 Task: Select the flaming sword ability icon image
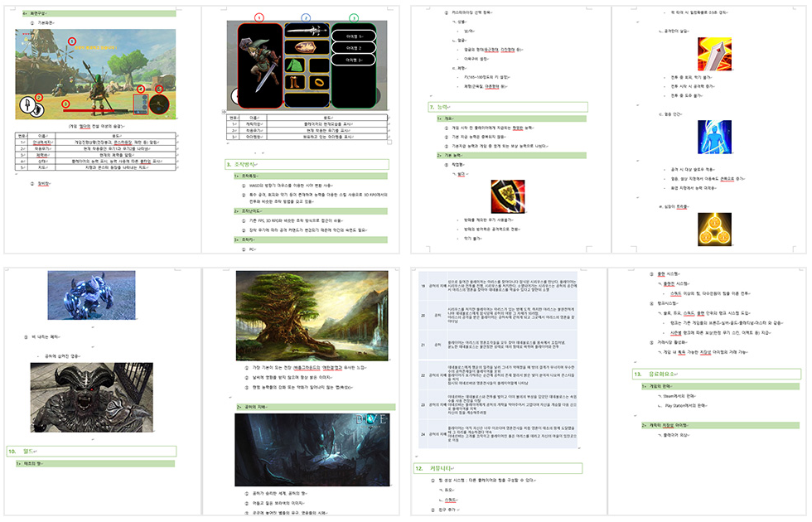pos(714,54)
